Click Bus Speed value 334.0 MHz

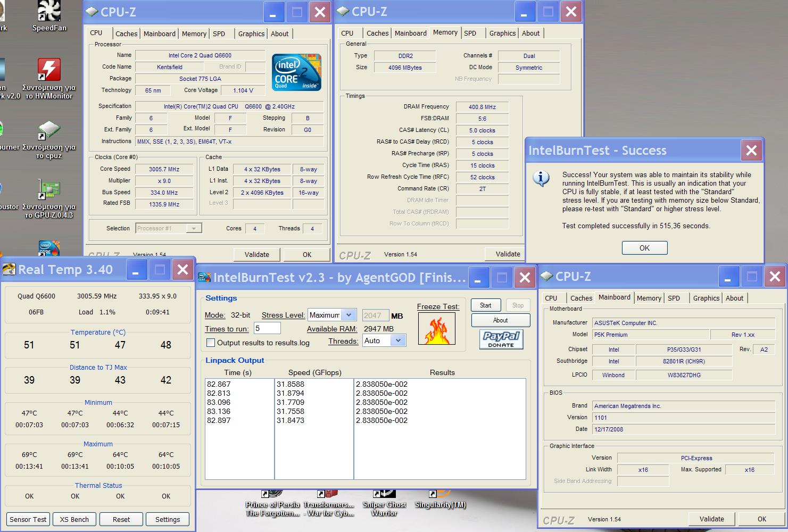click(164, 193)
